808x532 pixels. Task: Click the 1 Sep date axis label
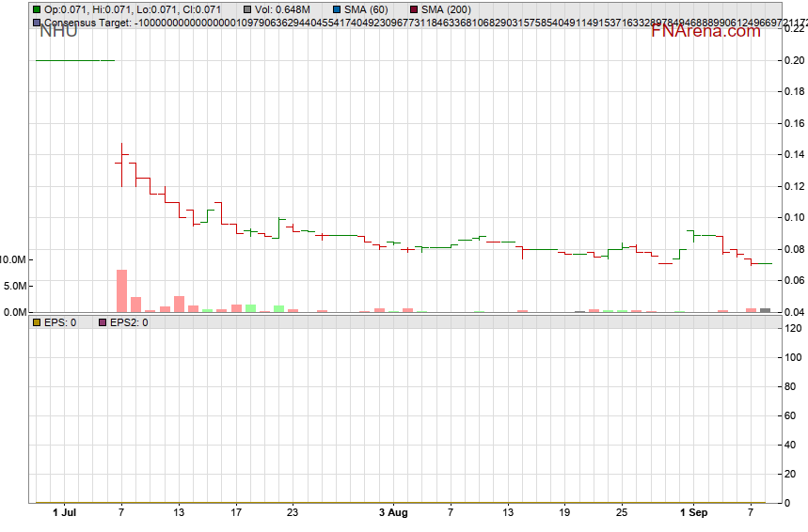pos(693,512)
